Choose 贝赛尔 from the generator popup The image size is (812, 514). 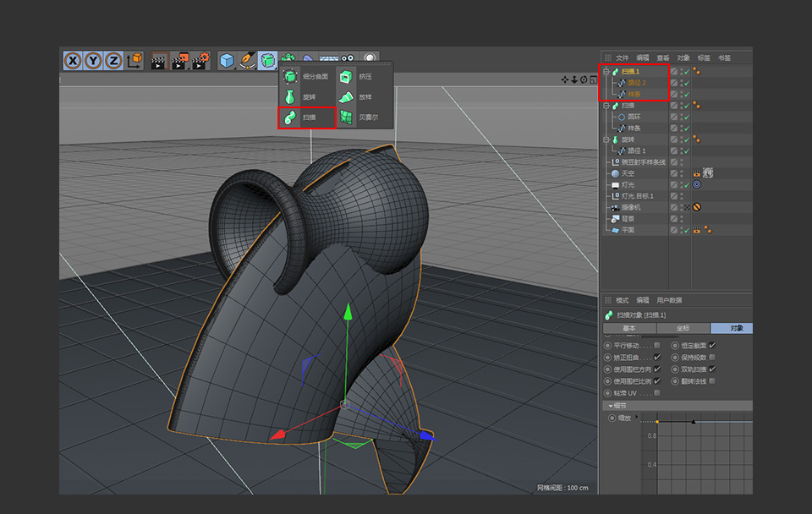(359, 118)
